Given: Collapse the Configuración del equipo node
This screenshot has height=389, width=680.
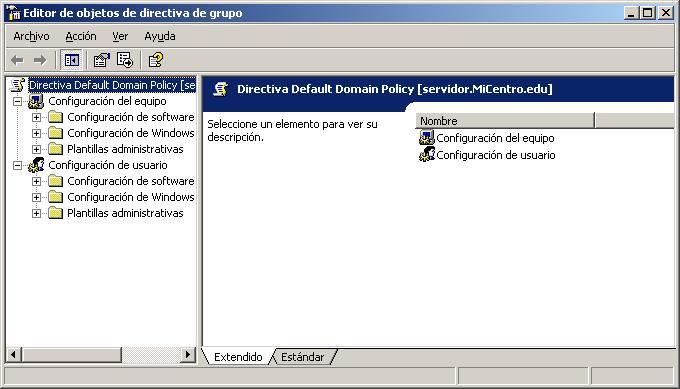Looking at the screenshot, I should [17, 101].
